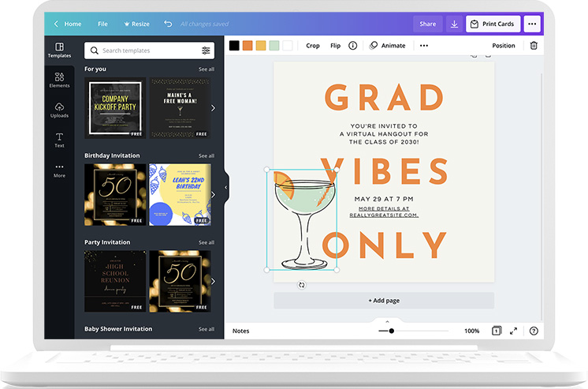Screen dimensions: 588x389
Task: Click the Share button
Action: [427, 24]
